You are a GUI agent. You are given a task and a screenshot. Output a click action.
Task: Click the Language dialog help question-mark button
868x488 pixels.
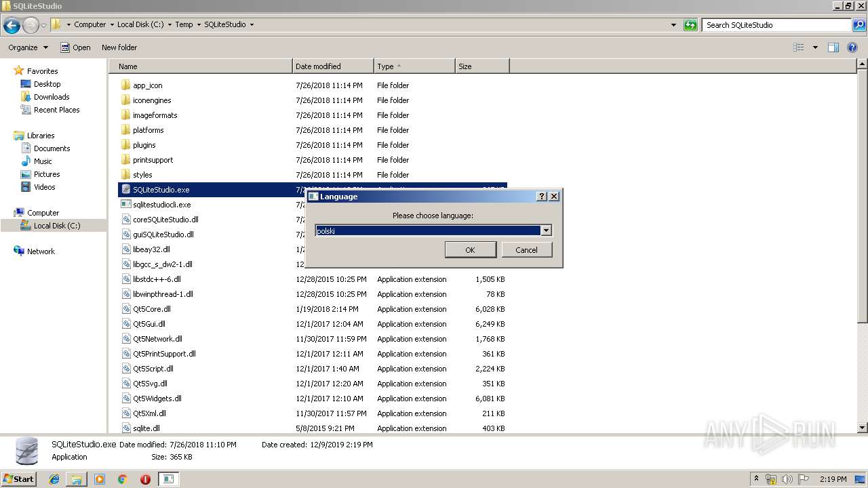point(541,196)
